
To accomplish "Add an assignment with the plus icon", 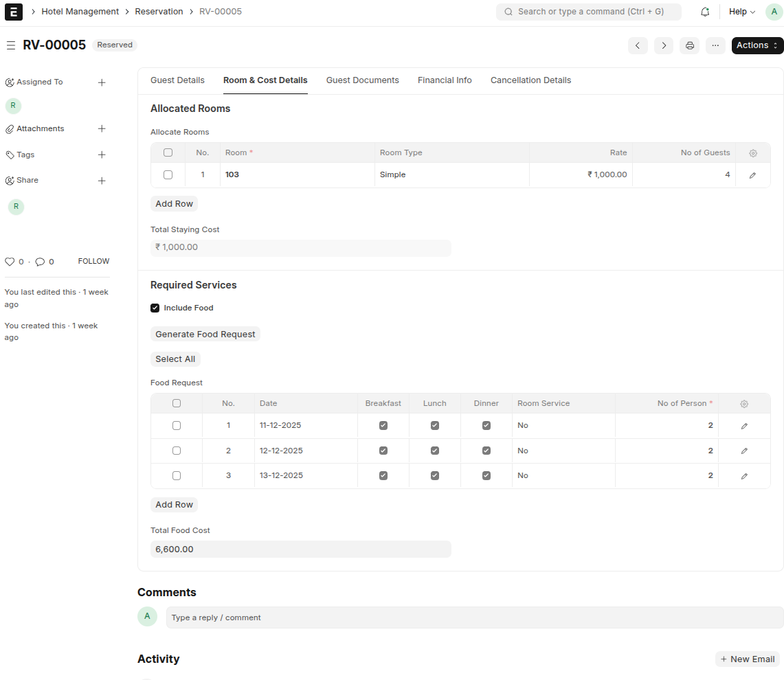I will (x=102, y=82).
